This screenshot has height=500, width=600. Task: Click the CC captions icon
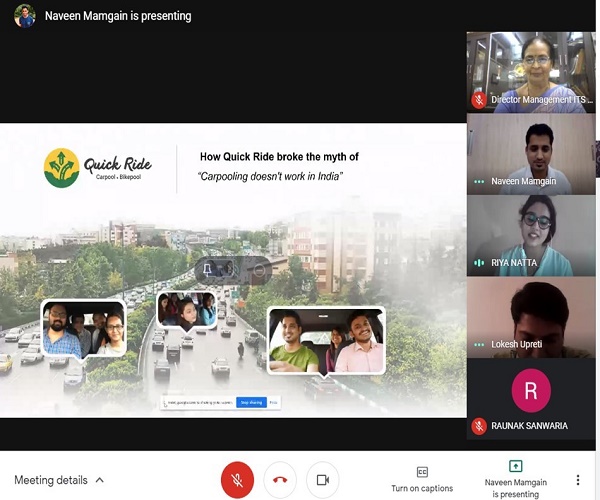pos(422,472)
